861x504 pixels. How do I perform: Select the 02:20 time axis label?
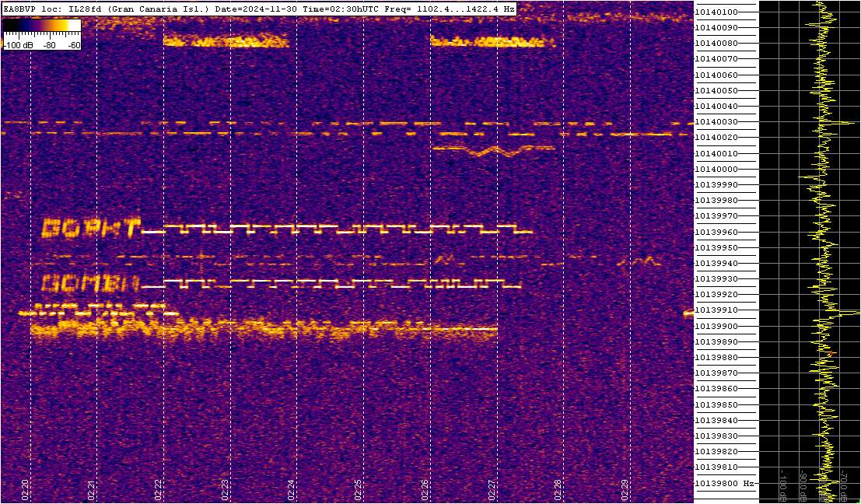pyautogui.click(x=25, y=488)
